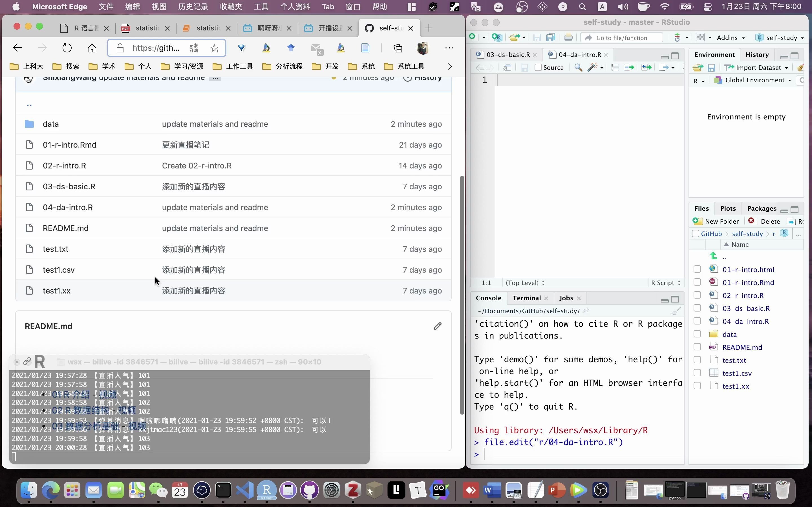The image size is (812, 507).
Task: Click the Terminal tab in console pane
Action: [526, 298]
